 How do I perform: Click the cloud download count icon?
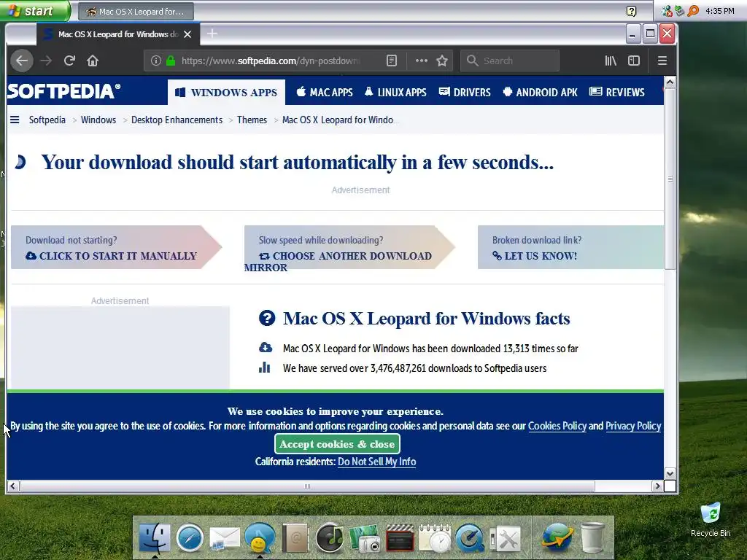pos(266,348)
